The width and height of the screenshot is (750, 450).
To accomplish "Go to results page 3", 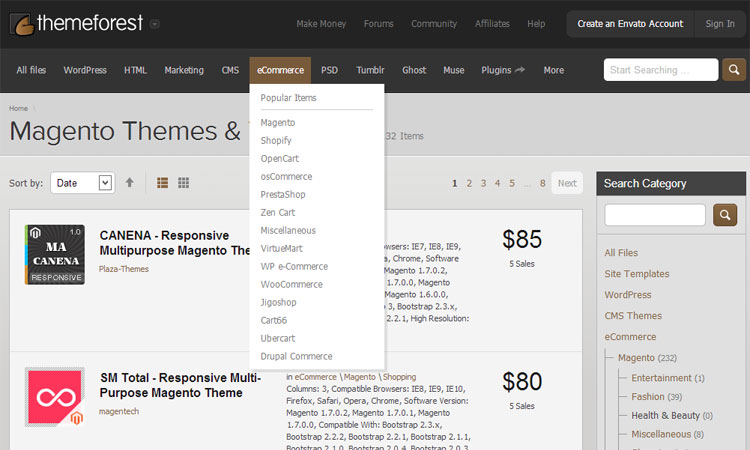I will [484, 183].
